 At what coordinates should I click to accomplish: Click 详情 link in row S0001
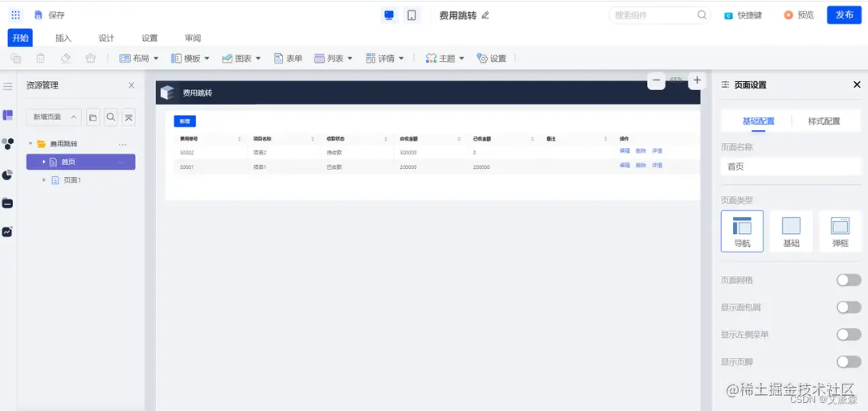(657, 165)
